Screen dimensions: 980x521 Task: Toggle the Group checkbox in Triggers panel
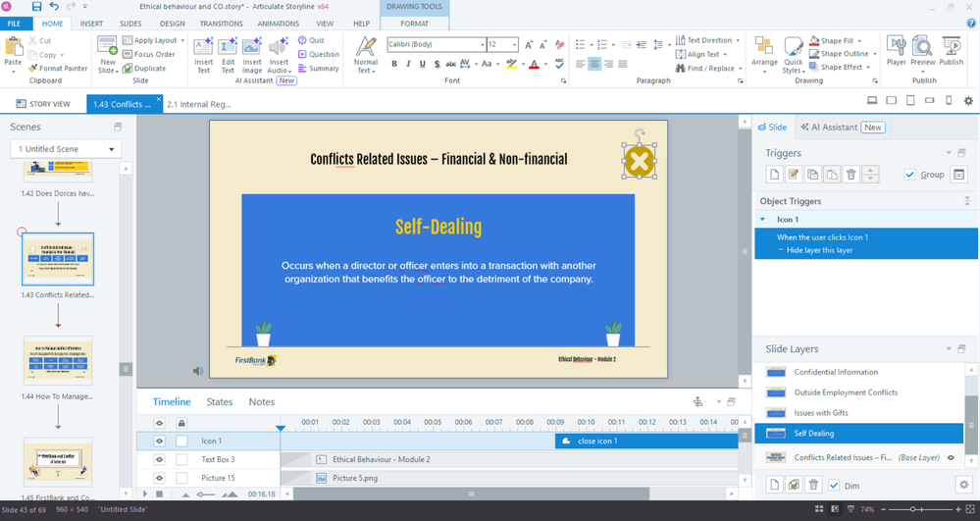(x=909, y=175)
